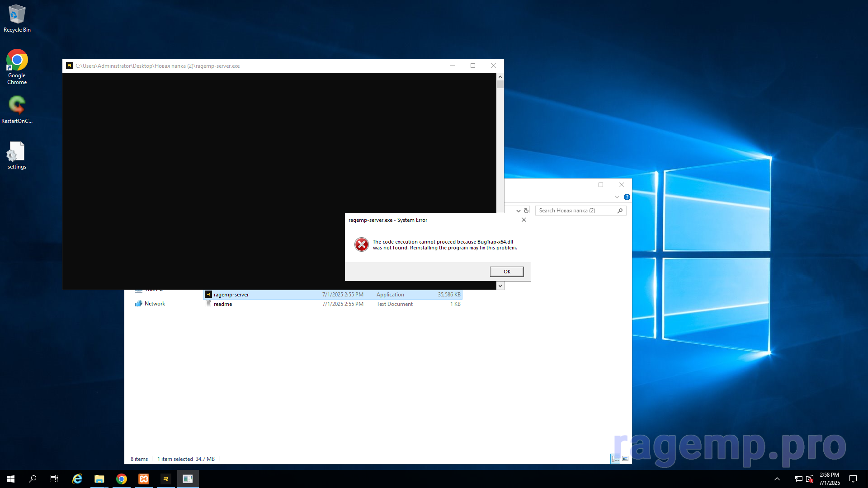
Task: Click the ragemp-server taskbar icon
Action: 166,479
